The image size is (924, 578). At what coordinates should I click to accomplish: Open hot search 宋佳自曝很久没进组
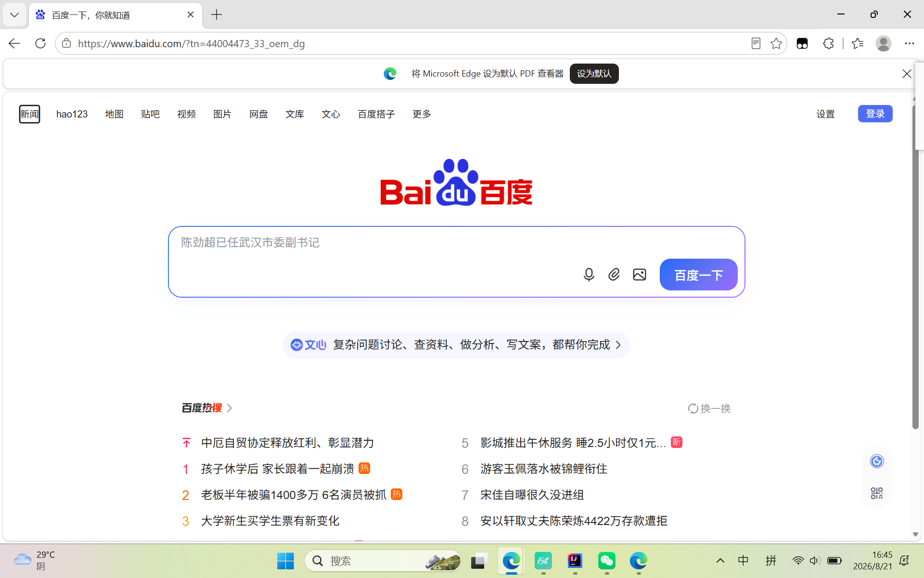pyautogui.click(x=532, y=495)
